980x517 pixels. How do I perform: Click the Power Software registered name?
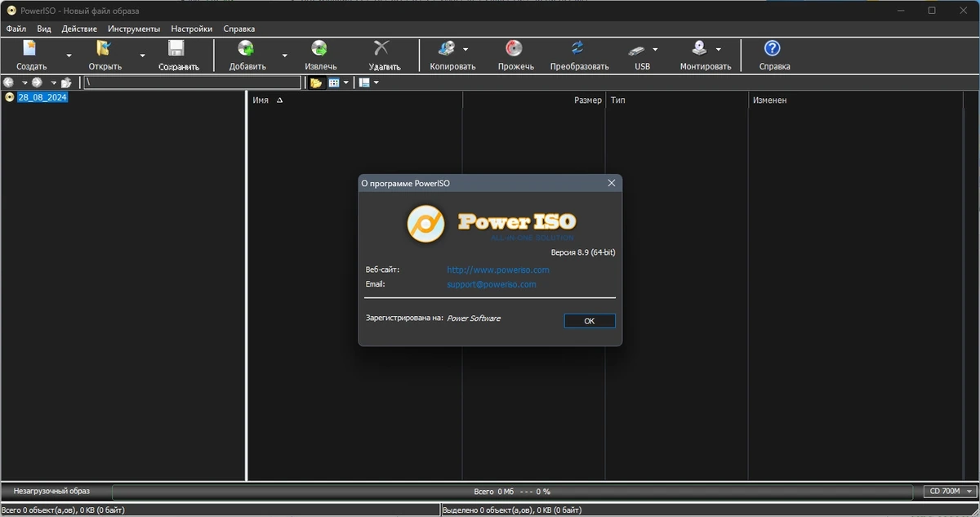(474, 318)
